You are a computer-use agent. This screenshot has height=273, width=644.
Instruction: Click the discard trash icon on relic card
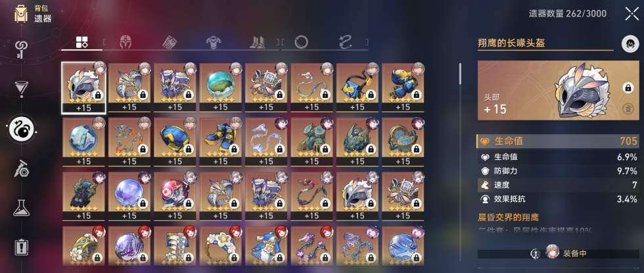click(628, 109)
